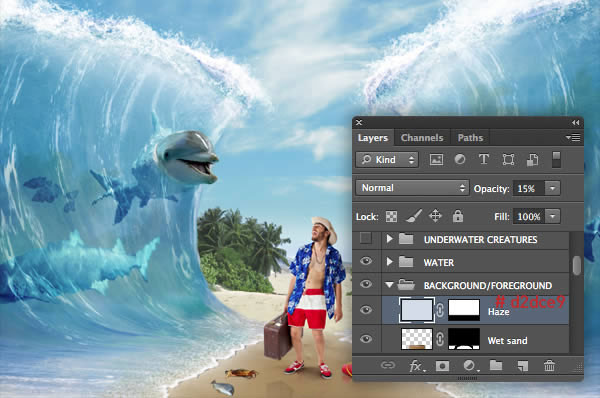This screenshot has width=600, height=398.
Task: Hide the Haze layer eye icon
Action: (x=366, y=310)
